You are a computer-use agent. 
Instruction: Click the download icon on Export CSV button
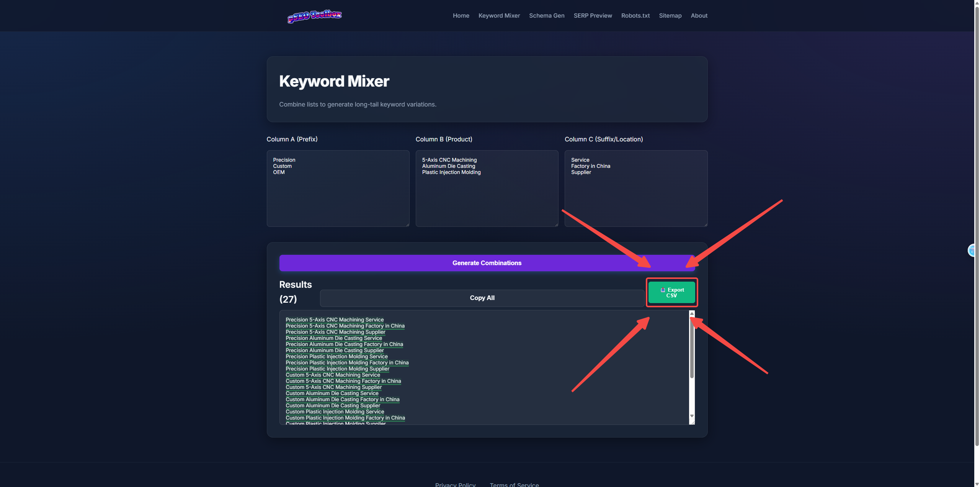(663, 290)
